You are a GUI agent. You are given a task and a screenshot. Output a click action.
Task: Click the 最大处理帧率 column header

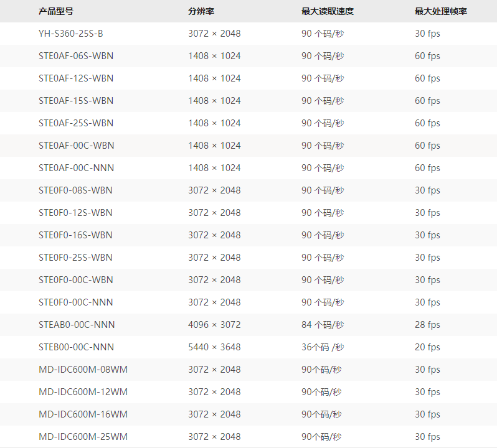pyautogui.click(x=441, y=11)
